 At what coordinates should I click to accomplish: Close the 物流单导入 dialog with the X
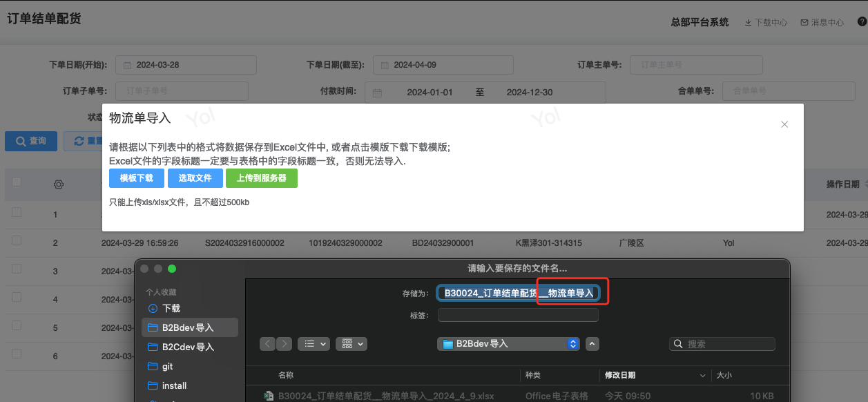tap(784, 124)
